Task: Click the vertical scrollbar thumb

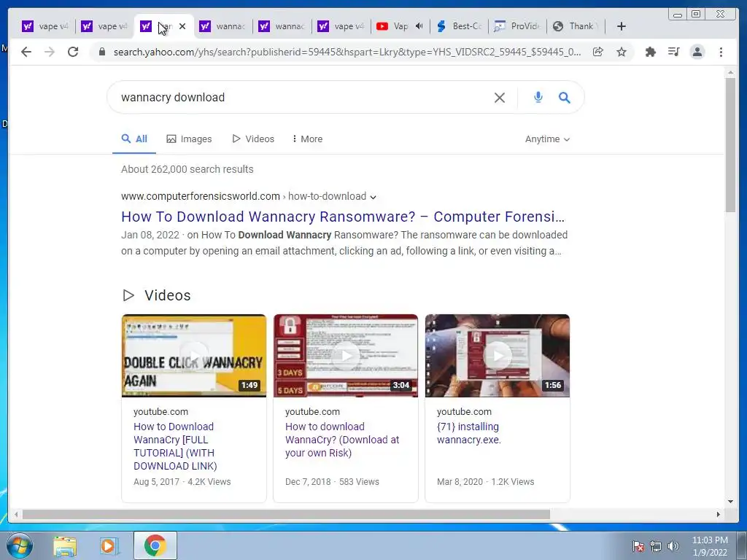Action: point(730,145)
